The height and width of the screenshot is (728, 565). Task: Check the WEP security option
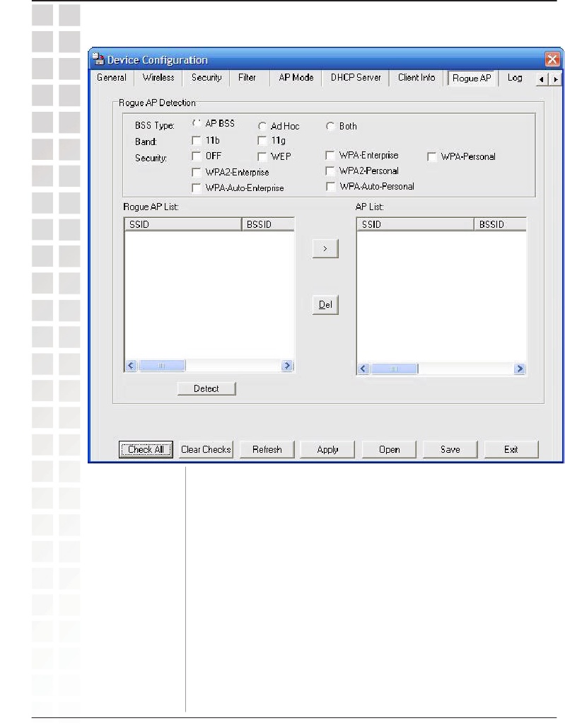tap(262, 156)
